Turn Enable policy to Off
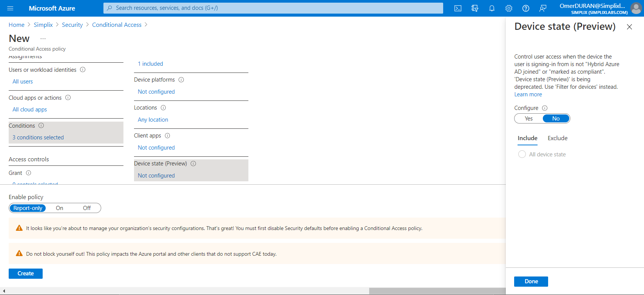This screenshot has height=295, width=644. pyautogui.click(x=87, y=208)
